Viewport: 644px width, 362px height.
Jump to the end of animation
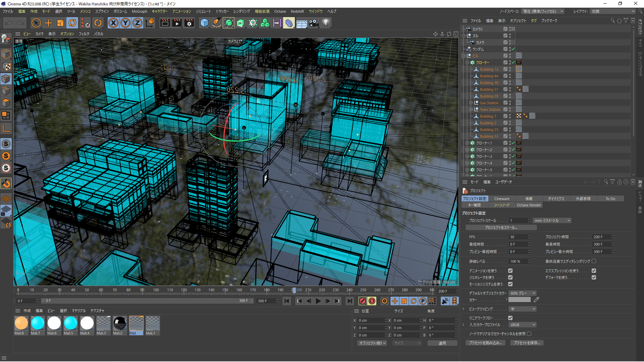point(349,301)
